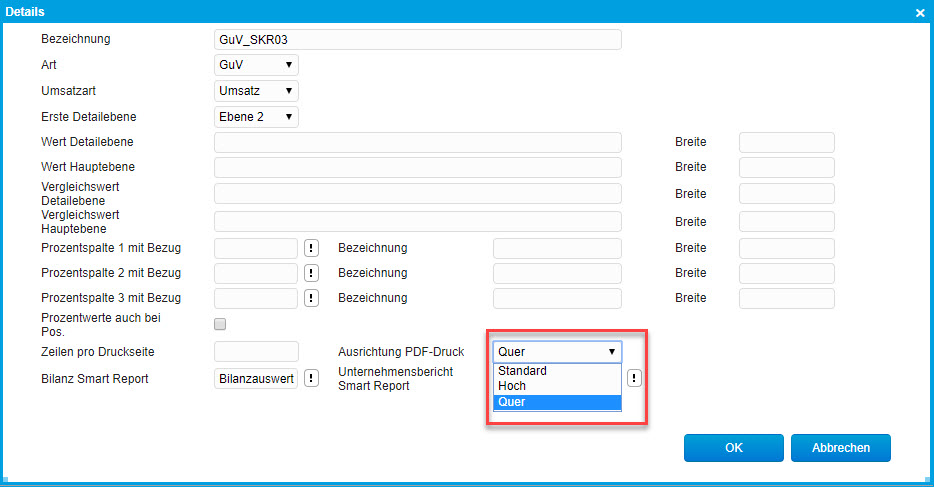Screen dimensions: 934x487
Task: Click the Breite field in Prozentspalte 3 row
Action: (x=786, y=298)
